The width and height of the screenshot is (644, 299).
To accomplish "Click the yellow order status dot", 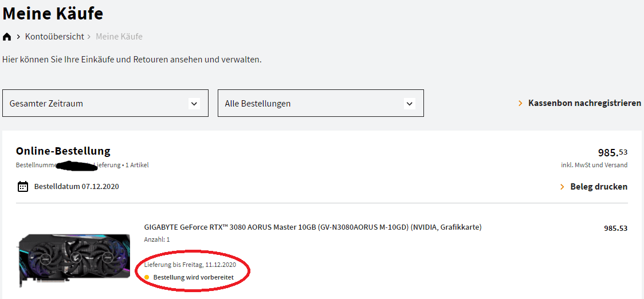I will tap(147, 278).
